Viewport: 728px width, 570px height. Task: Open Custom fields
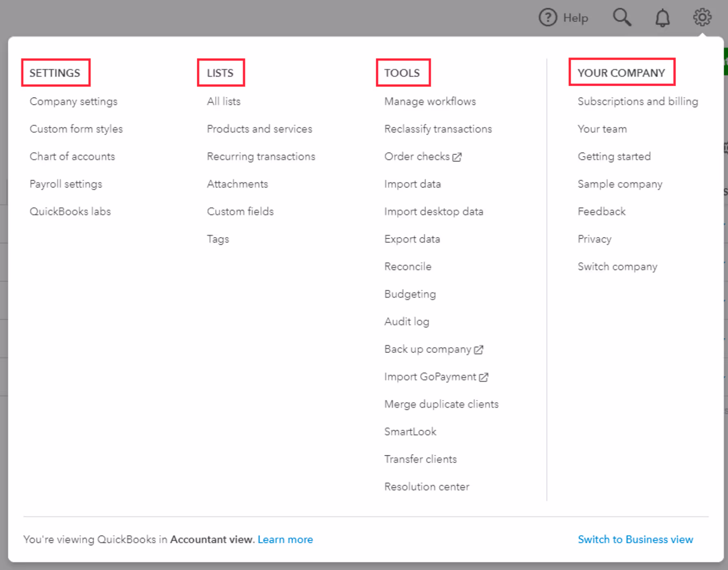pos(240,211)
